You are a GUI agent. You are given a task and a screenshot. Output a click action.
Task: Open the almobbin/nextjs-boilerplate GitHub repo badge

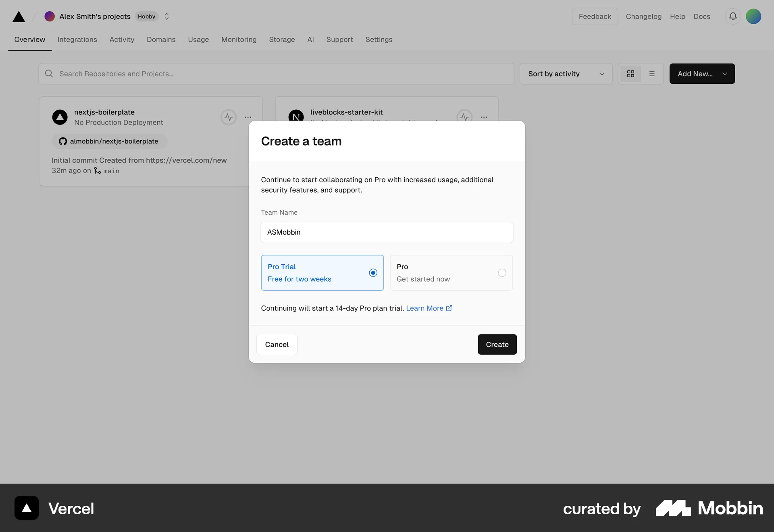[109, 141]
